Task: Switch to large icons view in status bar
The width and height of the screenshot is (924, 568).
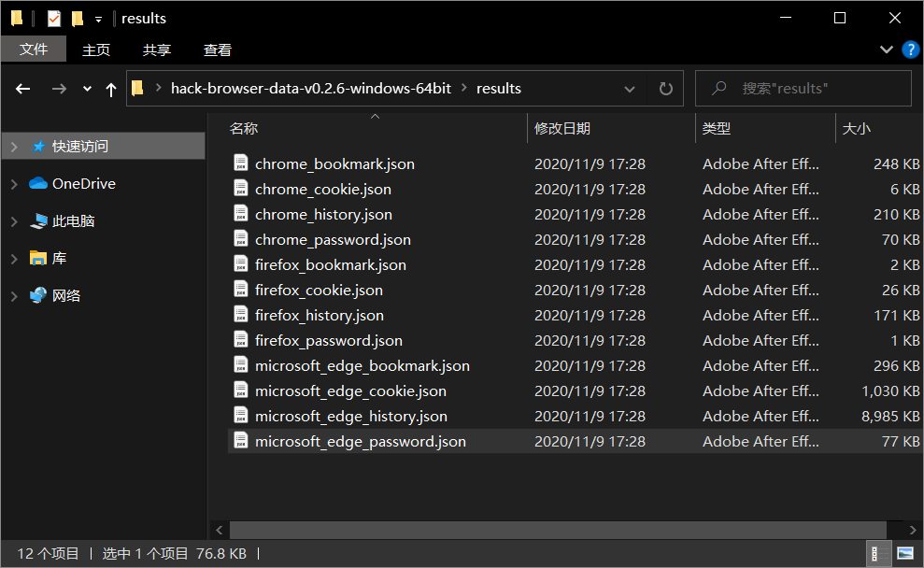Action: coord(905,554)
